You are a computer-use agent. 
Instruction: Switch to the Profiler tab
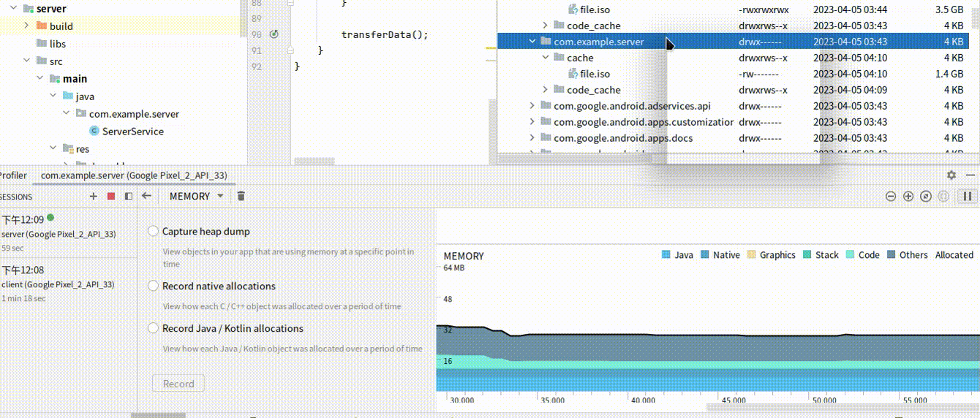(12, 175)
